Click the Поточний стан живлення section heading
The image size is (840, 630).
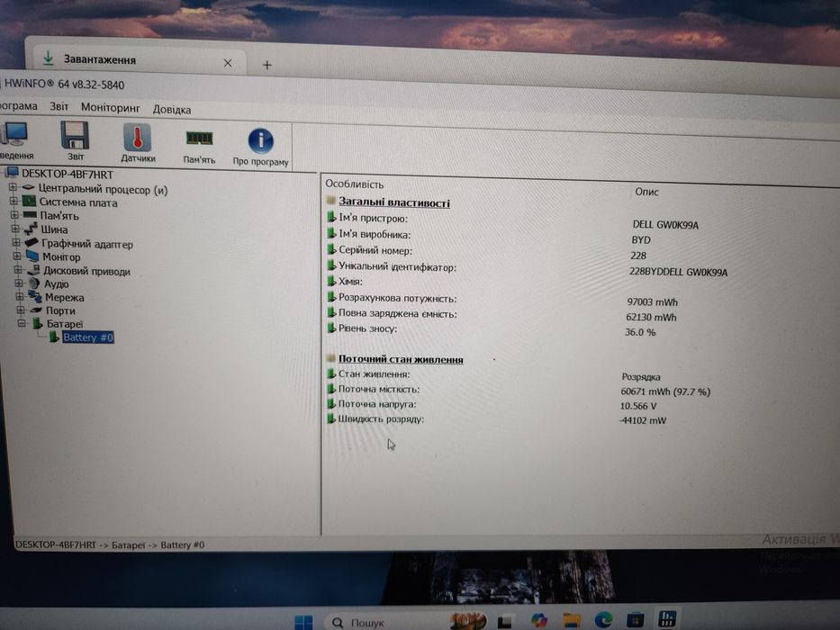point(401,359)
